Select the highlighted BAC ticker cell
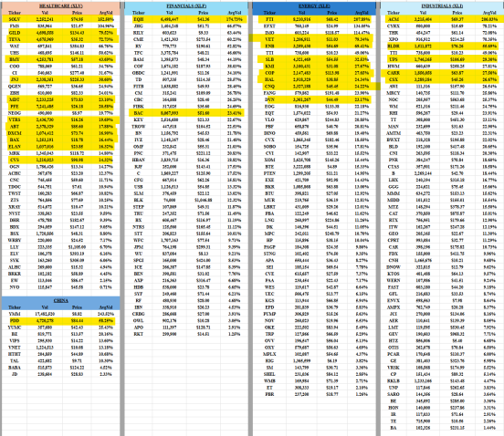 (x=139, y=113)
